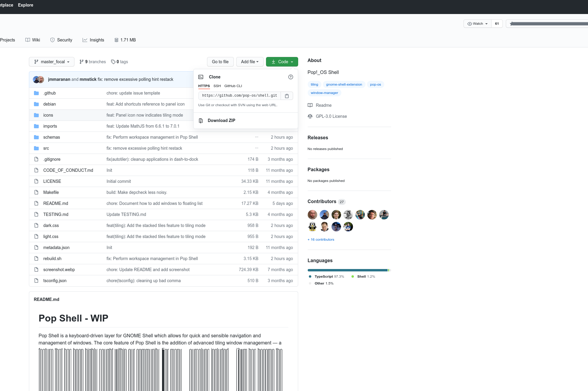
Task: Click the Readme book icon under About
Action: (x=310, y=105)
